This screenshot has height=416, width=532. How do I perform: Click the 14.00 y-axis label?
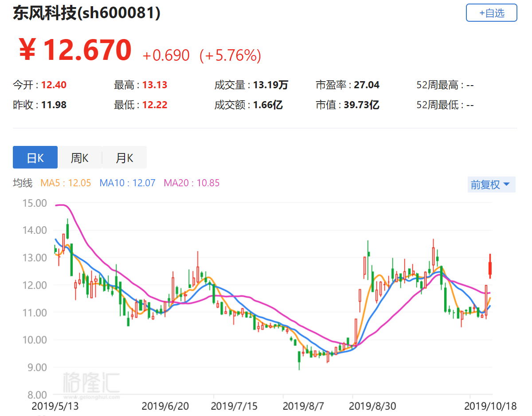tap(34, 230)
